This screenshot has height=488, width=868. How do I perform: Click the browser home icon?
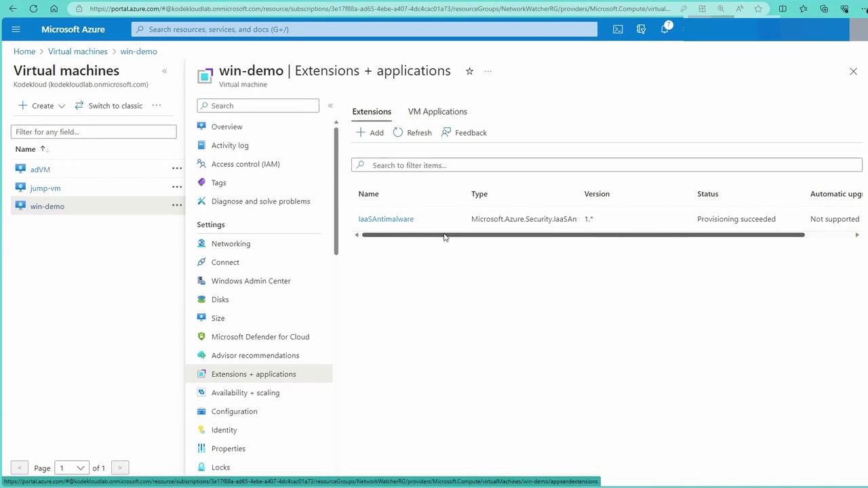pos(54,9)
